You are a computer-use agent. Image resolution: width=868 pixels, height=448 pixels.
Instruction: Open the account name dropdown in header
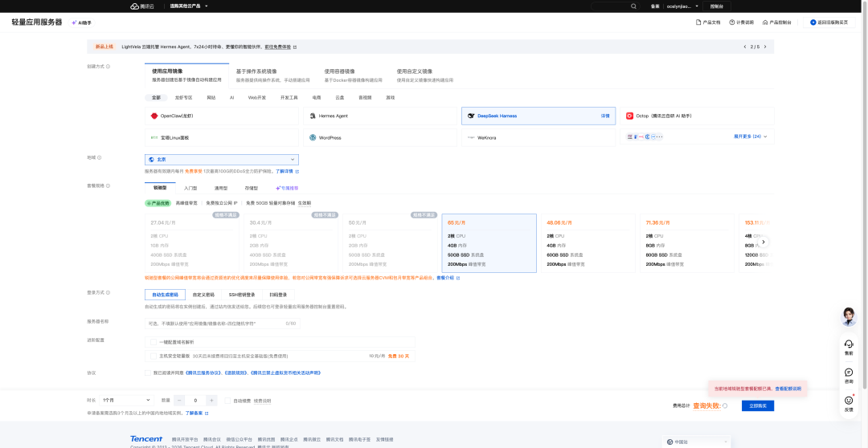pyautogui.click(x=681, y=6)
